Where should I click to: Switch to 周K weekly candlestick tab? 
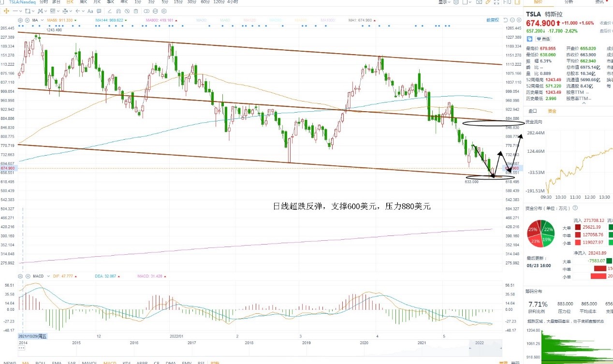click(83, 2)
